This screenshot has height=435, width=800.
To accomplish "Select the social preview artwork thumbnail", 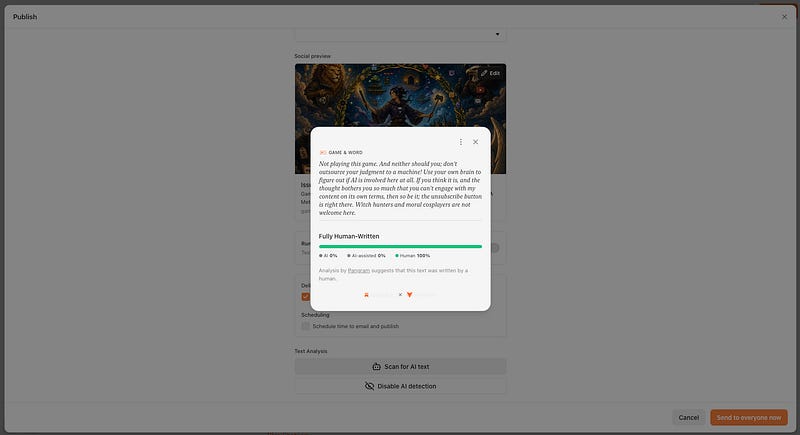I will pyautogui.click(x=400, y=95).
